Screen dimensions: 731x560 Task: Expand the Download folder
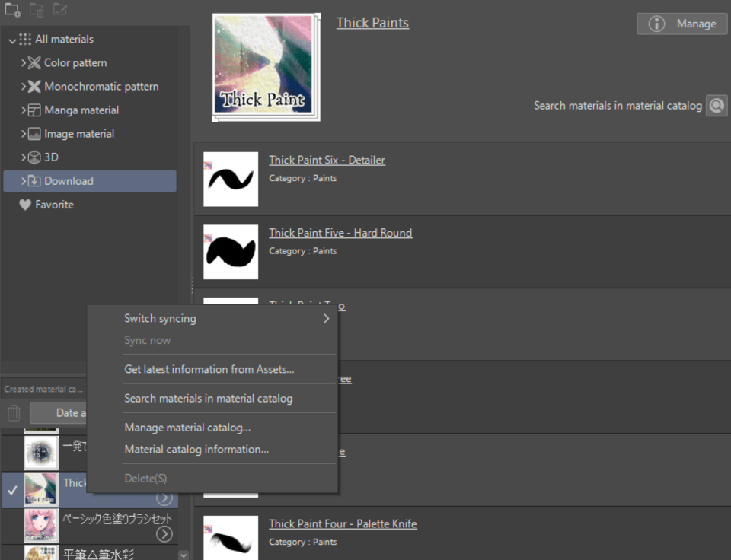coord(24,181)
